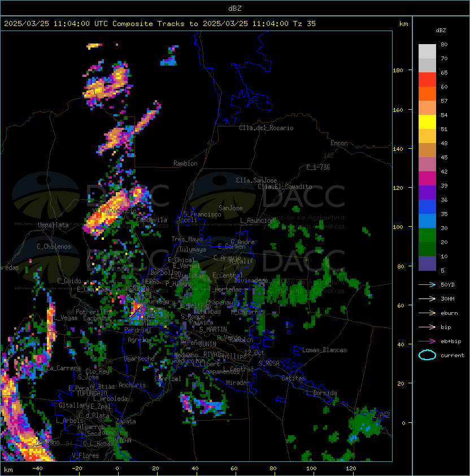Click the C_Chilenos map label
Image resolution: width=470 pixels, height=476 pixels.
point(54,246)
